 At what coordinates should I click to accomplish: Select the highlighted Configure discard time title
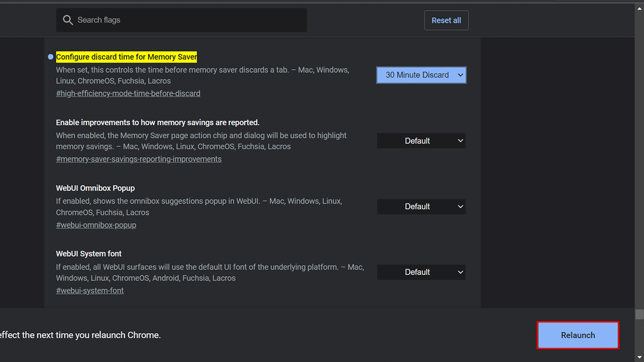(127, 57)
